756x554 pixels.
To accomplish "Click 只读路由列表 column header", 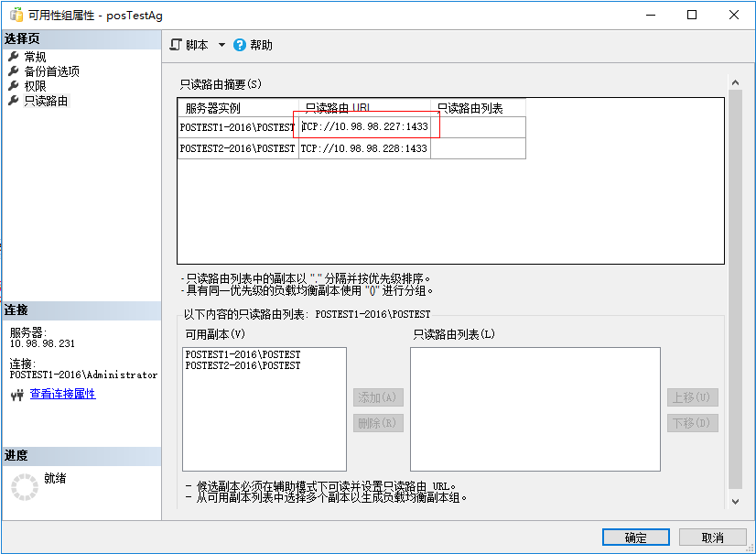I will 478,108.
